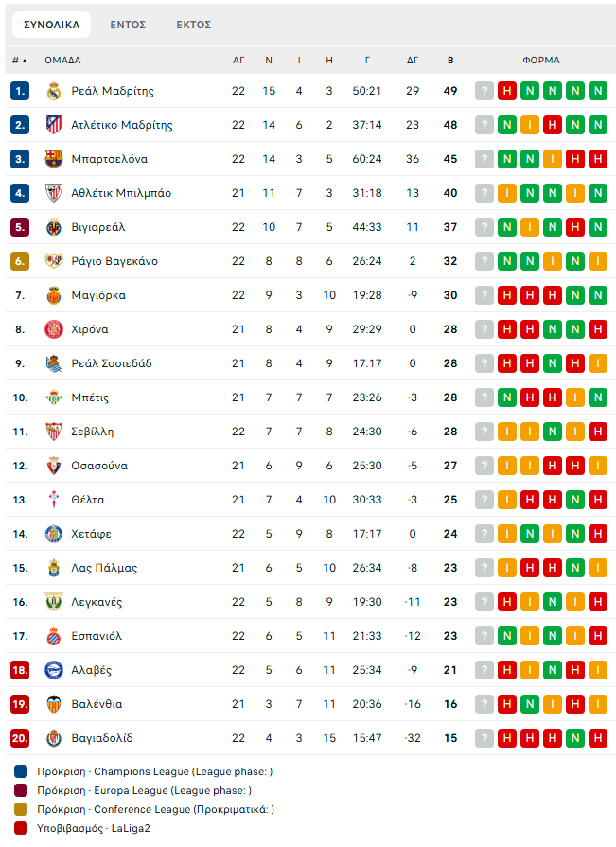Select the ΣΥΝΟΛΙΚΑ tab
The image size is (616, 847).
pyautogui.click(x=52, y=25)
